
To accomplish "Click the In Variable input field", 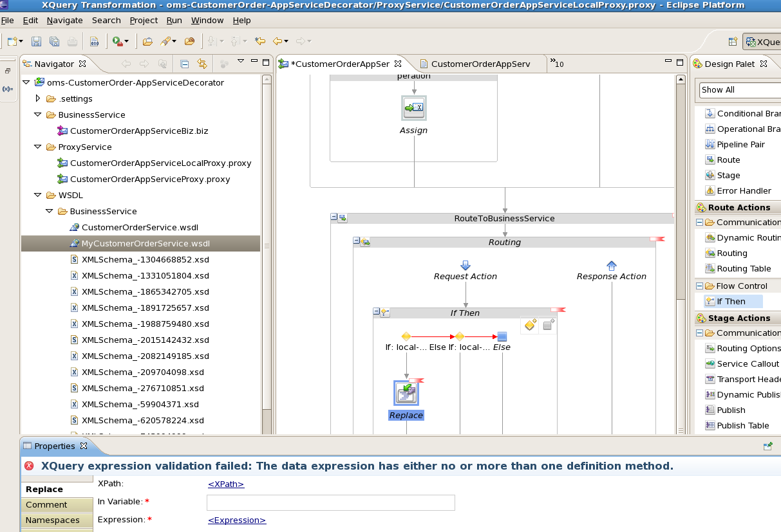I will [x=331, y=502].
